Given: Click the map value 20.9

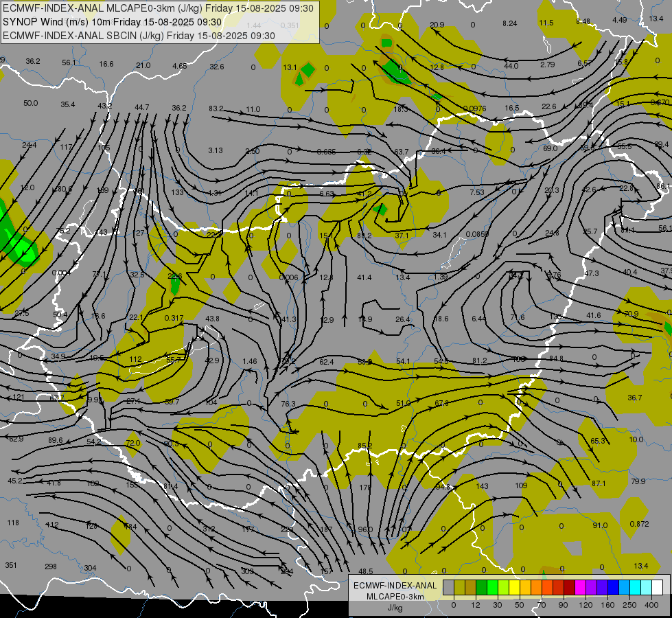Looking at the screenshot, I should (437, 25).
